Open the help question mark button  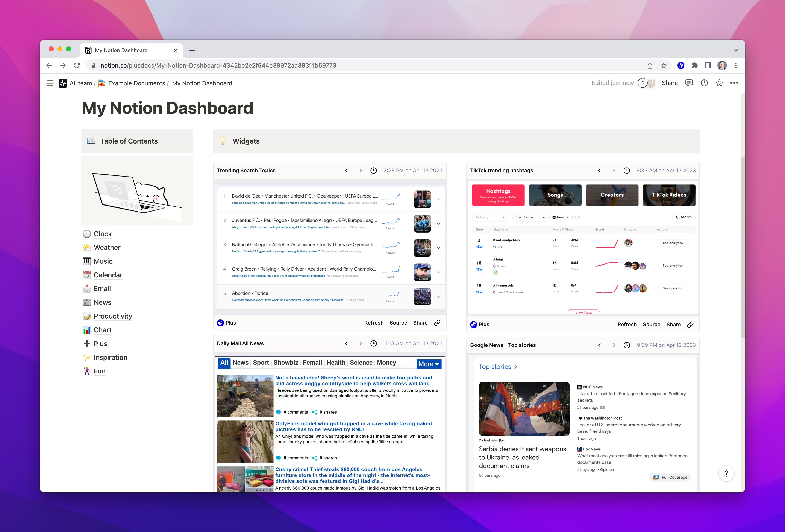726,474
